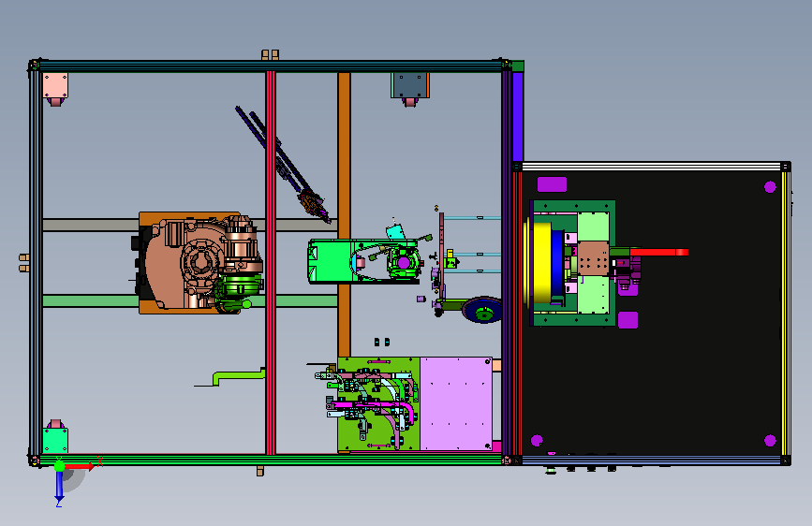Select the lime green bent pipe near crimson beam
812x526 pixels.
pos(238,376)
